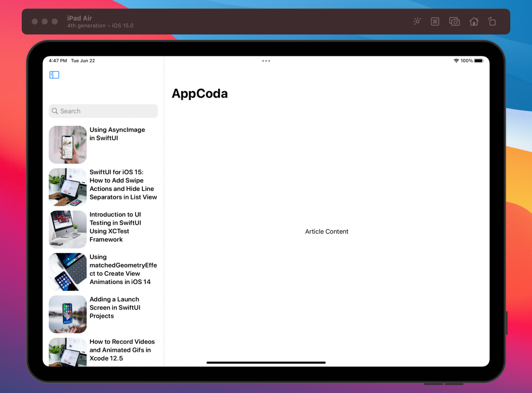Click the magnifying glass search icon
The height and width of the screenshot is (393, 532).
55,111
